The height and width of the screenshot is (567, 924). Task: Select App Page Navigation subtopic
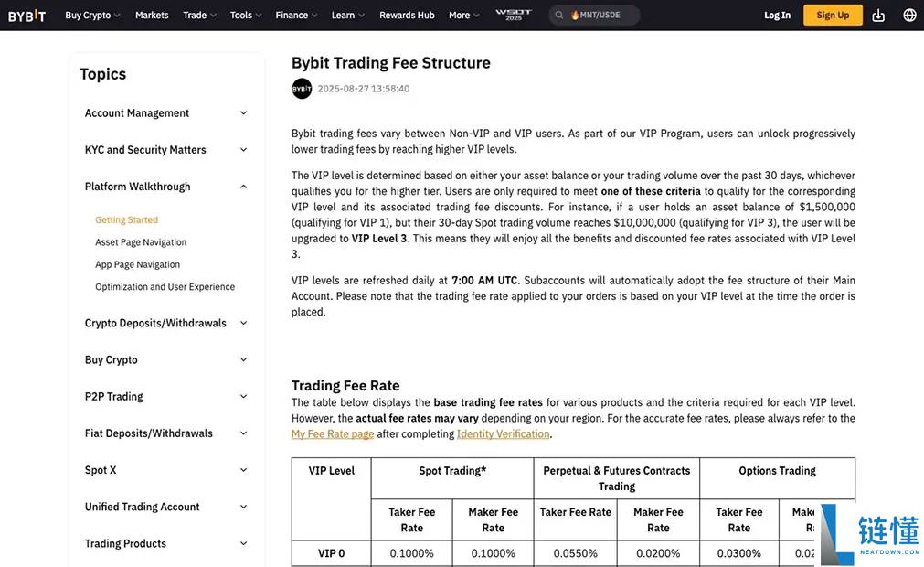point(137,264)
